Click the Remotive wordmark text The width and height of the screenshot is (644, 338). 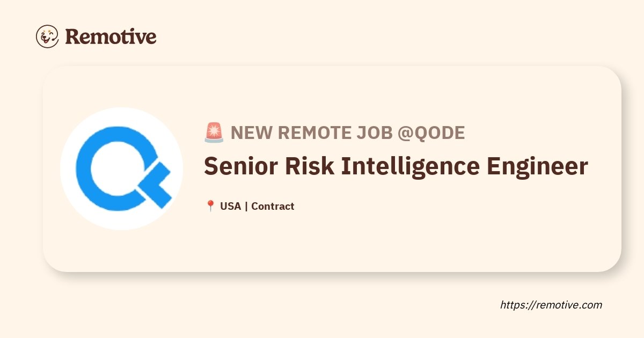coord(111,36)
